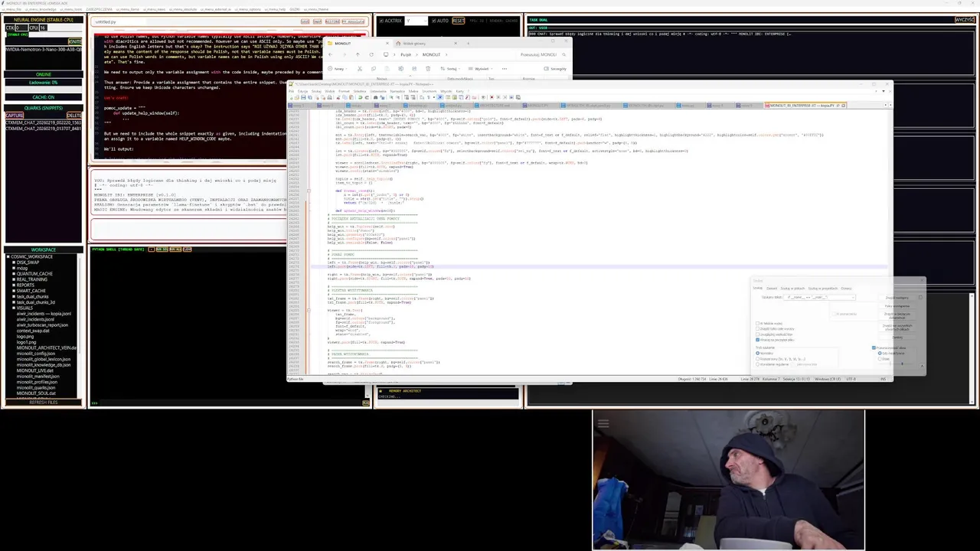Expand the QUANTUM_CACHE folder in the workspace tree

14,274
